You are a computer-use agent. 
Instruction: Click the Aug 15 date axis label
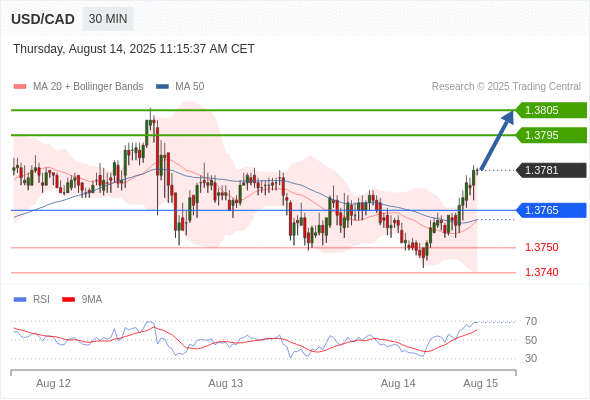[481, 383]
